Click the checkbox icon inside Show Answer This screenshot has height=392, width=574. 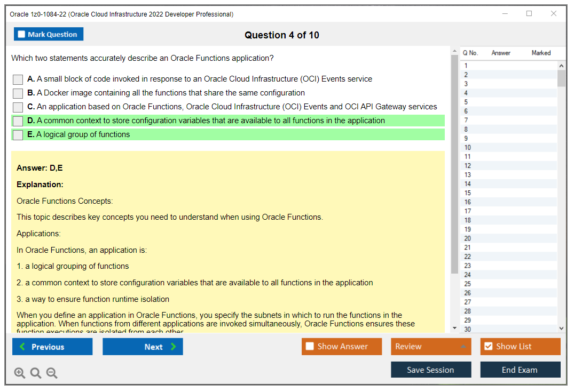(309, 346)
